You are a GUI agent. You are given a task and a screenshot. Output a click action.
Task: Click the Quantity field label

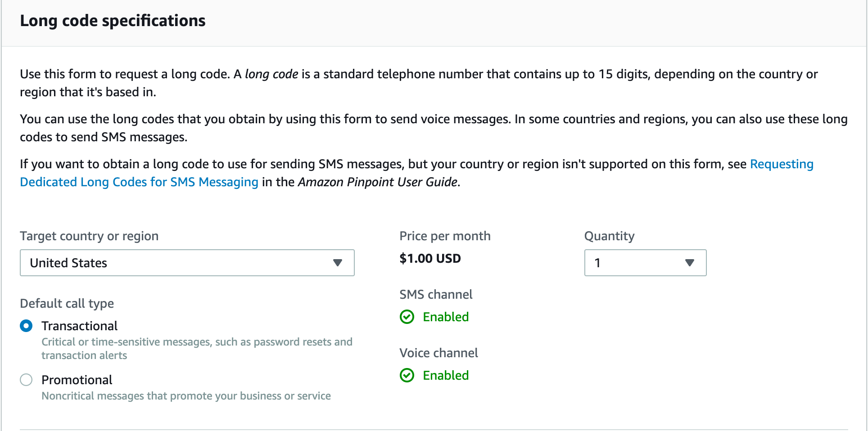[x=609, y=236]
